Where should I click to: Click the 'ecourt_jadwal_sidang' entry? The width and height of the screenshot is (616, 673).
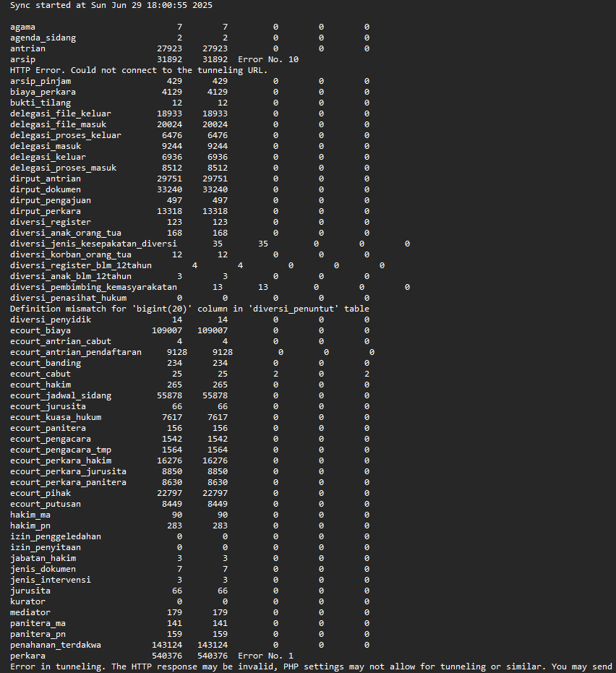click(61, 395)
